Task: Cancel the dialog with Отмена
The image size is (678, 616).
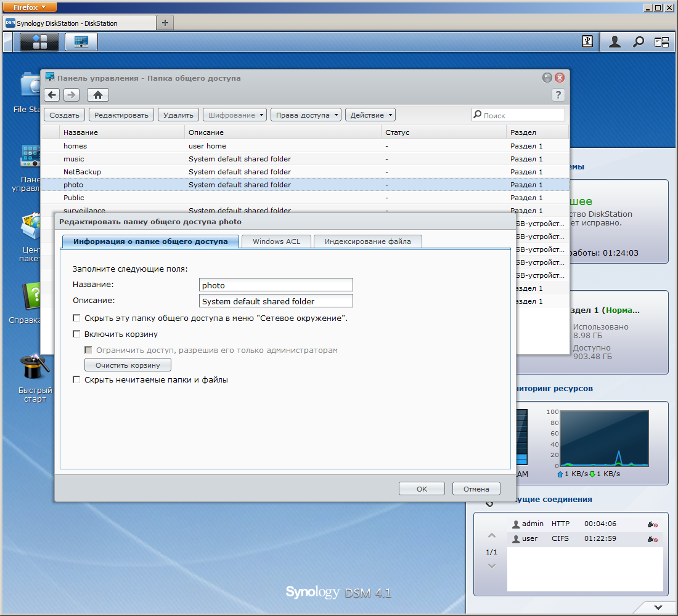Action: [476, 489]
